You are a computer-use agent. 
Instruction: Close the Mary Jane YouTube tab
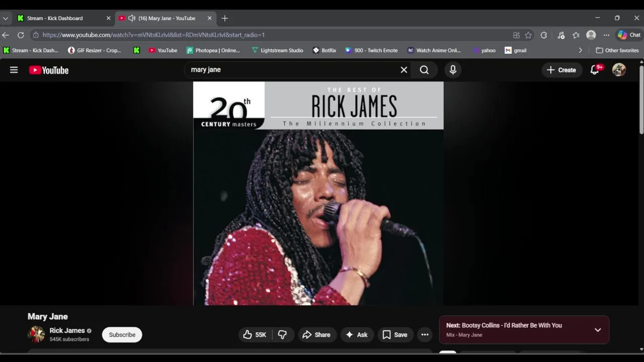pos(210,18)
